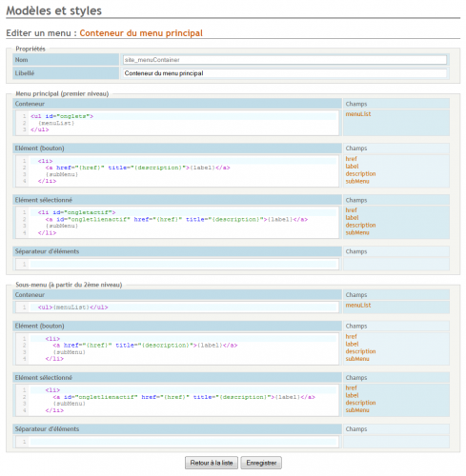The height and width of the screenshot is (476, 466).
Task: Insert subMenu field in Menu principal Elément sélectionné
Action: 357,232
